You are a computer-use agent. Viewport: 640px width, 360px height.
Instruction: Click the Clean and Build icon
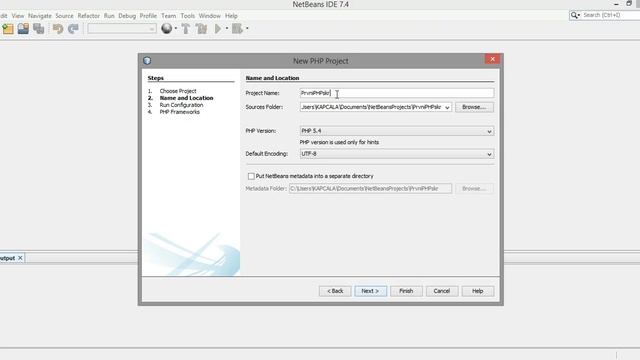tap(201, 29)
